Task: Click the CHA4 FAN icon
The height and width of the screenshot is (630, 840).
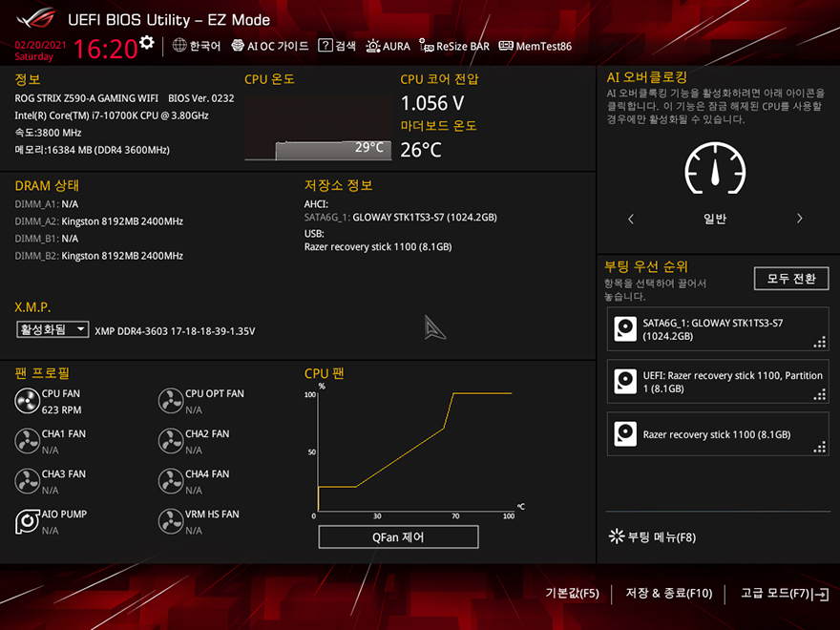Action: coord(171,481)
